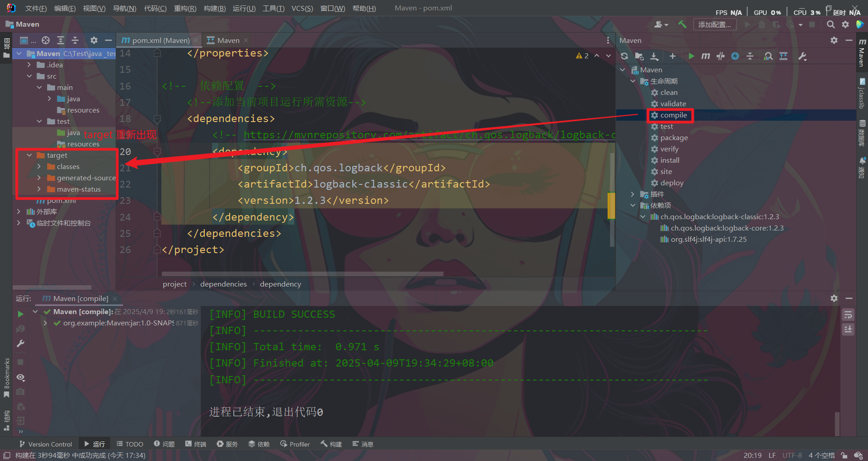Click download sources and documentation icon
The height and width of the screenshot is (461, 868).
654,56
